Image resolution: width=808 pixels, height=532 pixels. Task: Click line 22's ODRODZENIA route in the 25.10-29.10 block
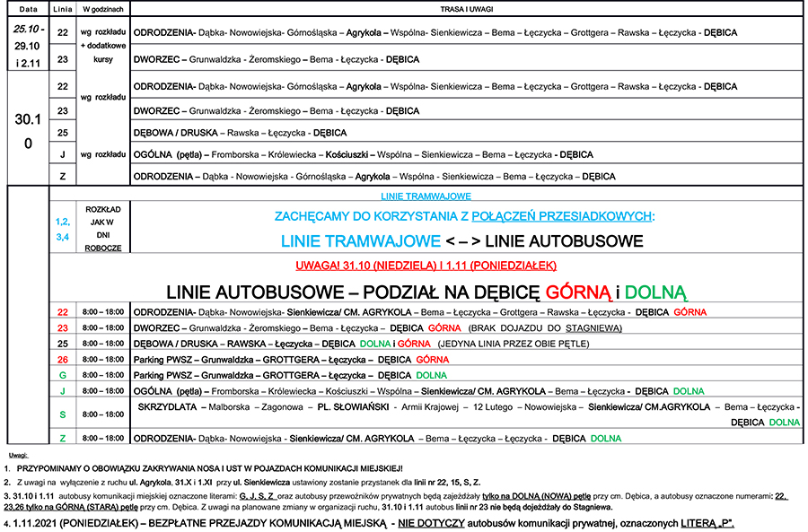(x=435, y=32)
